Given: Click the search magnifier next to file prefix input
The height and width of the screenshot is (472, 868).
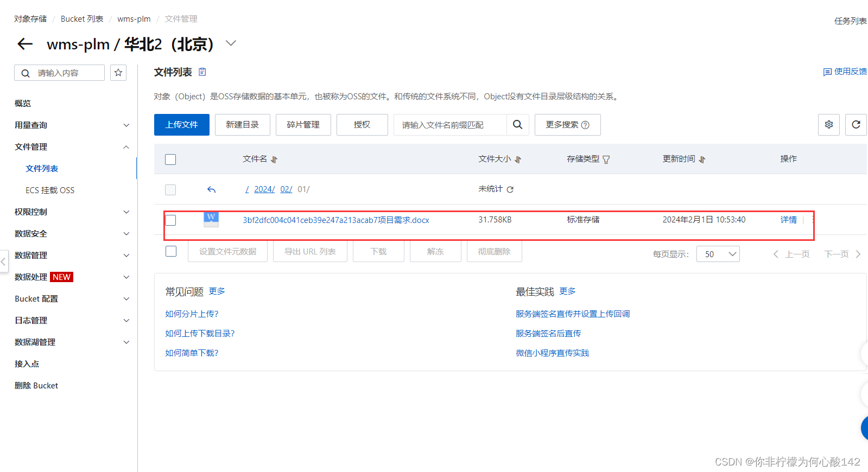Looking at the screenshot, I should pyautogui.click(x=518, y=125).
